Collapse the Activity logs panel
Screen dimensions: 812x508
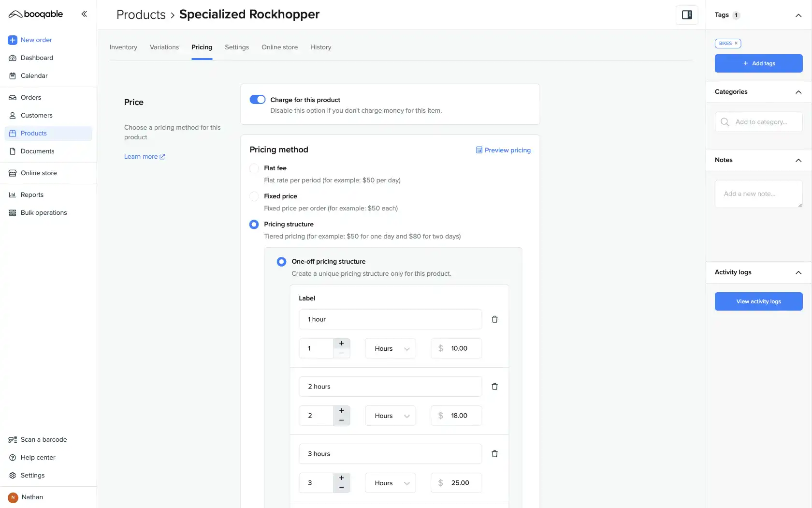pyautogui.click(x=798, y=272)
